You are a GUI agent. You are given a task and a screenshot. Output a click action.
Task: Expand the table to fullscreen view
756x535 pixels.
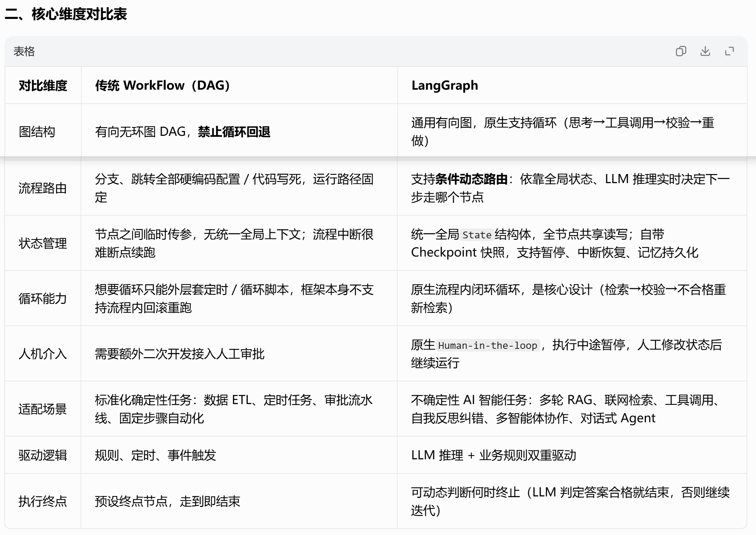[729, 51]
